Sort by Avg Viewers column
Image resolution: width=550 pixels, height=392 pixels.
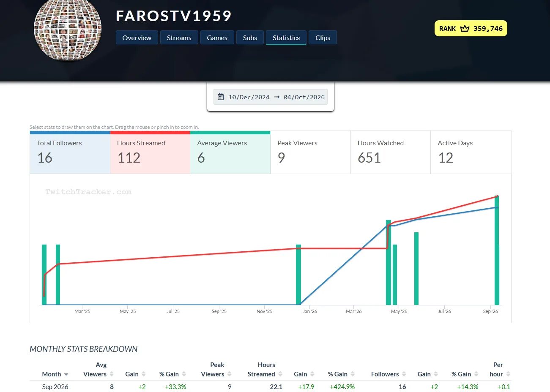[99, 370]
